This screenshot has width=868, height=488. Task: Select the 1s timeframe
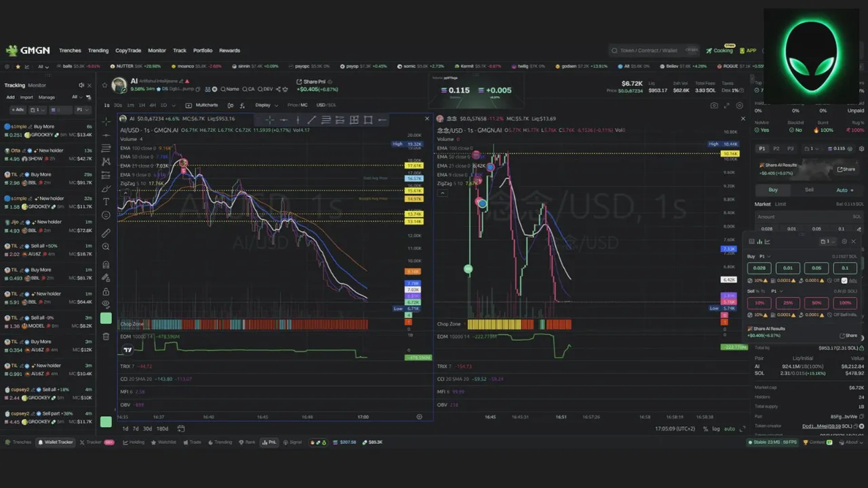point(106,105)
